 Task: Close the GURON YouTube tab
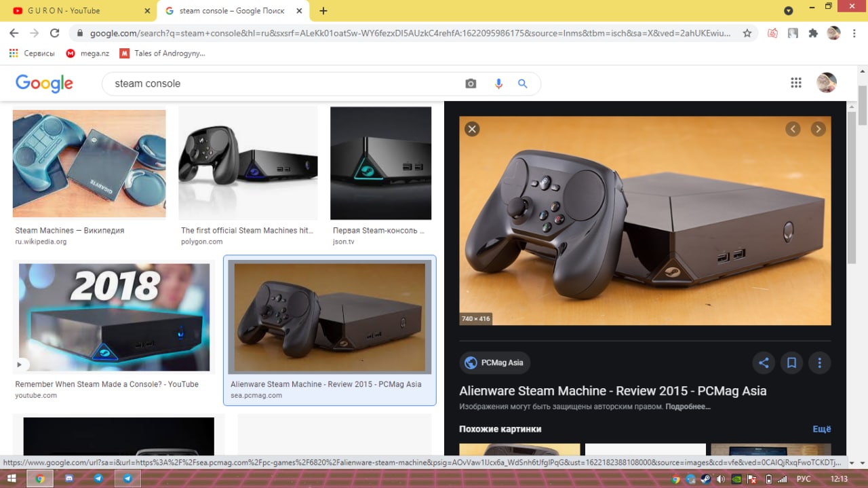(148, 11)
